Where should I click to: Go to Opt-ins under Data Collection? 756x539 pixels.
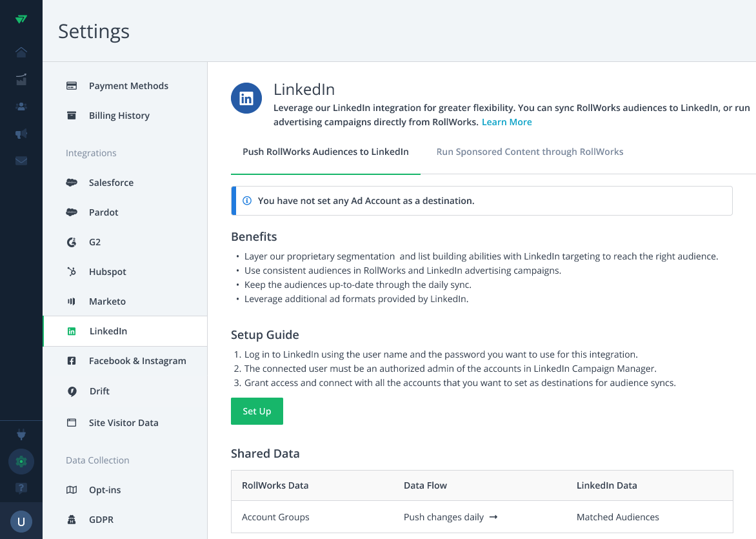125,490
